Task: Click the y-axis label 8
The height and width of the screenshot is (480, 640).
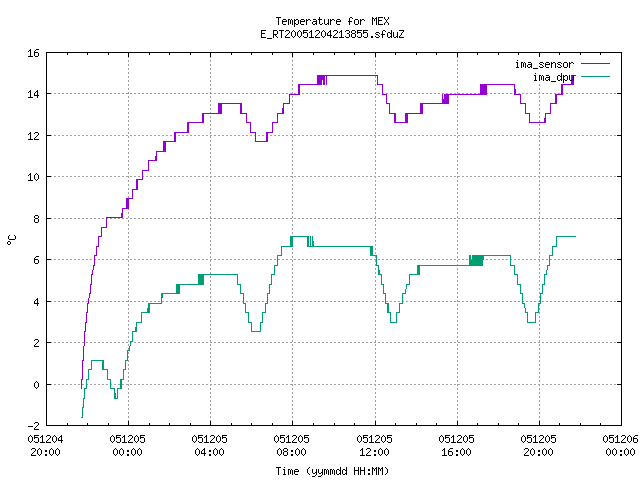Action: [36, 219]
